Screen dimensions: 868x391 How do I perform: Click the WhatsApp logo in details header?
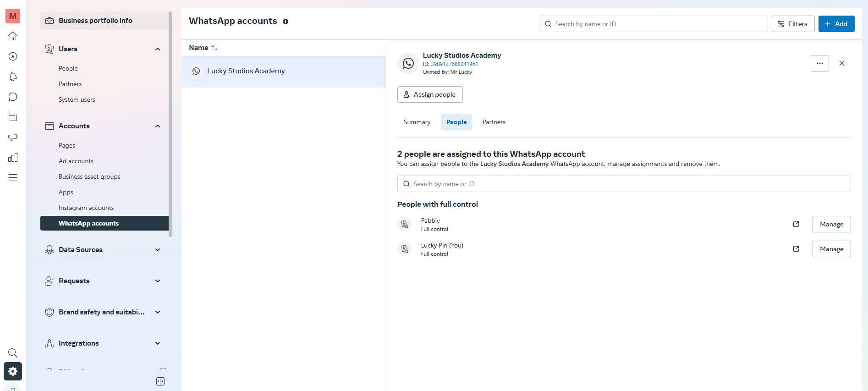408,63
